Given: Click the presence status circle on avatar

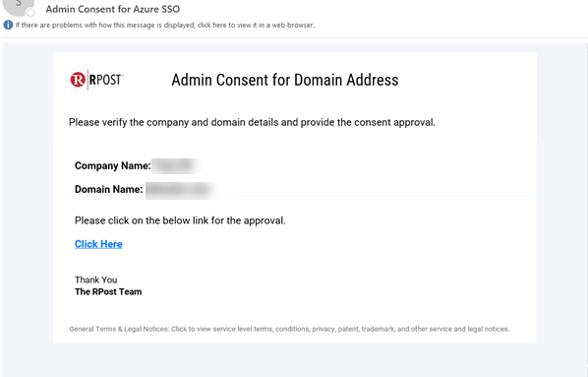Looking at the screenshot, I should (30, 13).
